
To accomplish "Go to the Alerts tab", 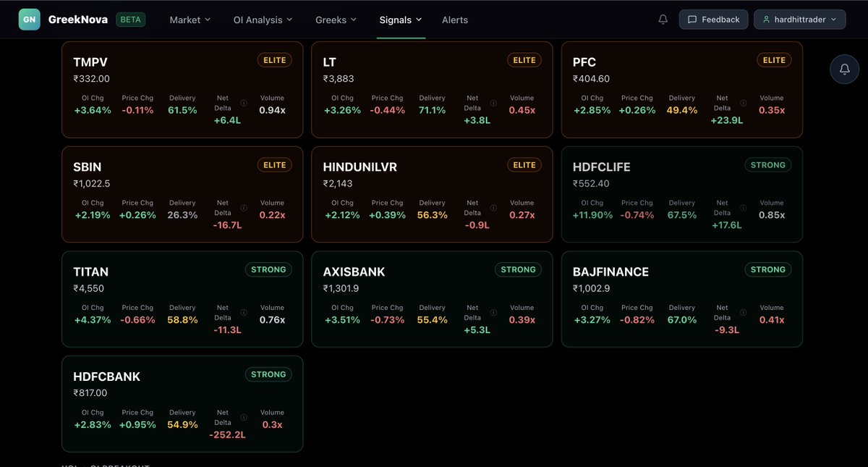I will 455,20.
